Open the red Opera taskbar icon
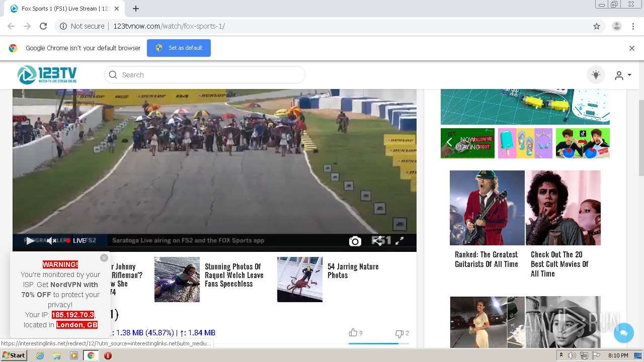 pos(108,355)
